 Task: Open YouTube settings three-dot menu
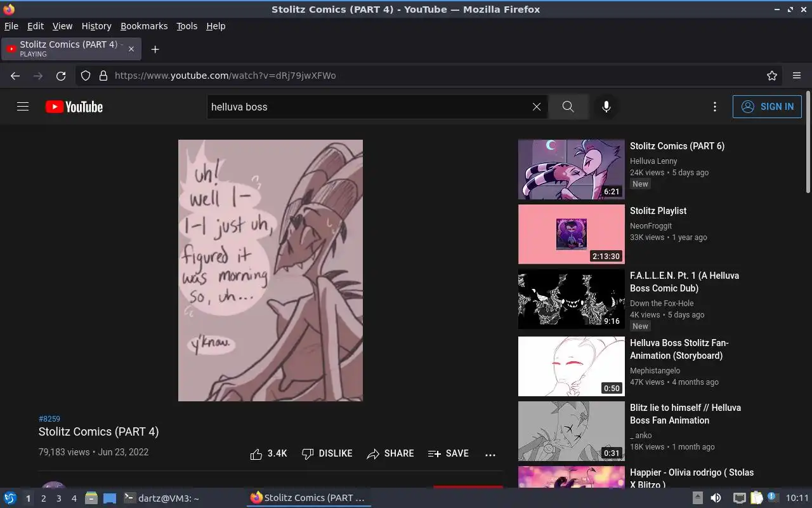(715, 107)
